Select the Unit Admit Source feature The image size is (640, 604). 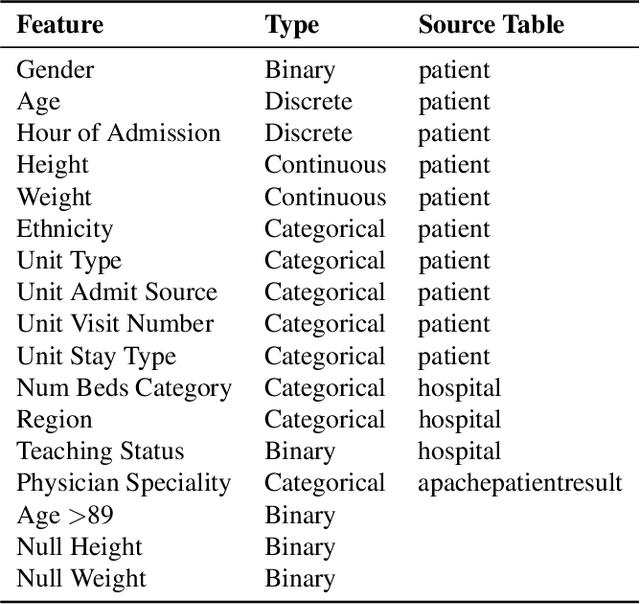pos(116,292)
